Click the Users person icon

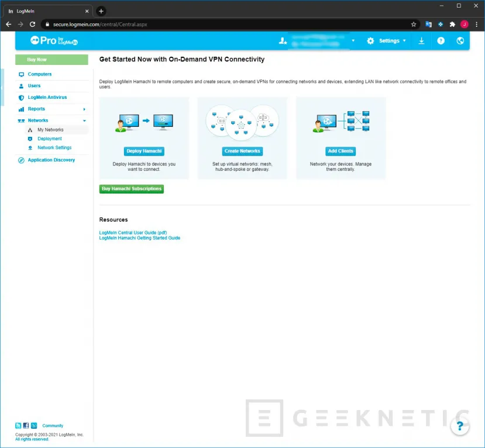coord(21,86)
